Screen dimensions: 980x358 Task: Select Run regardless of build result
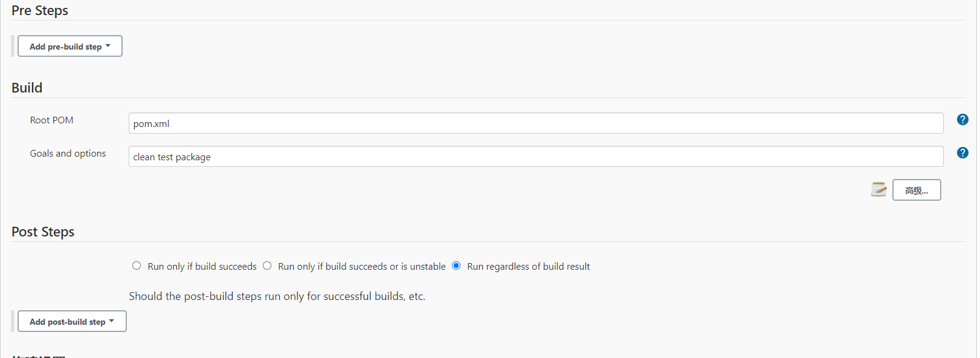coord(456,265)
